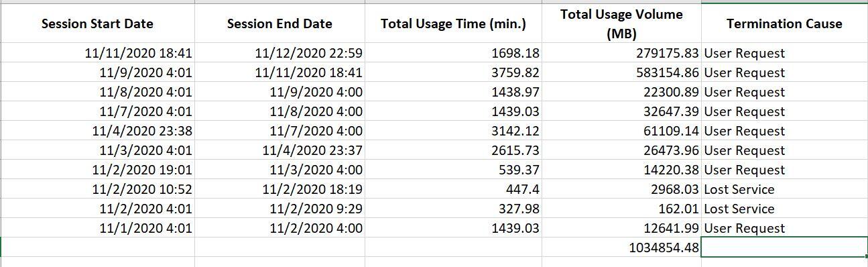Select usage time value 3759.82
The image size is (868, 267).
point(453,72)
